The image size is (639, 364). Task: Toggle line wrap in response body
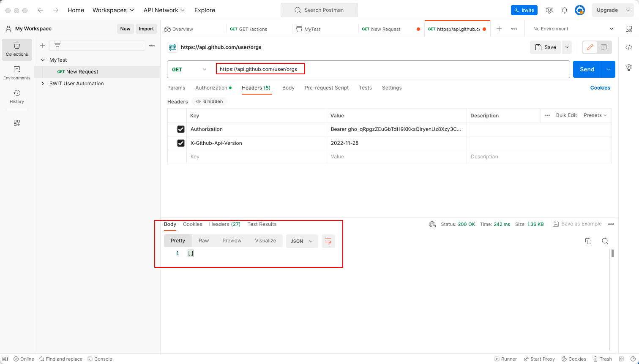click(328, 241)
